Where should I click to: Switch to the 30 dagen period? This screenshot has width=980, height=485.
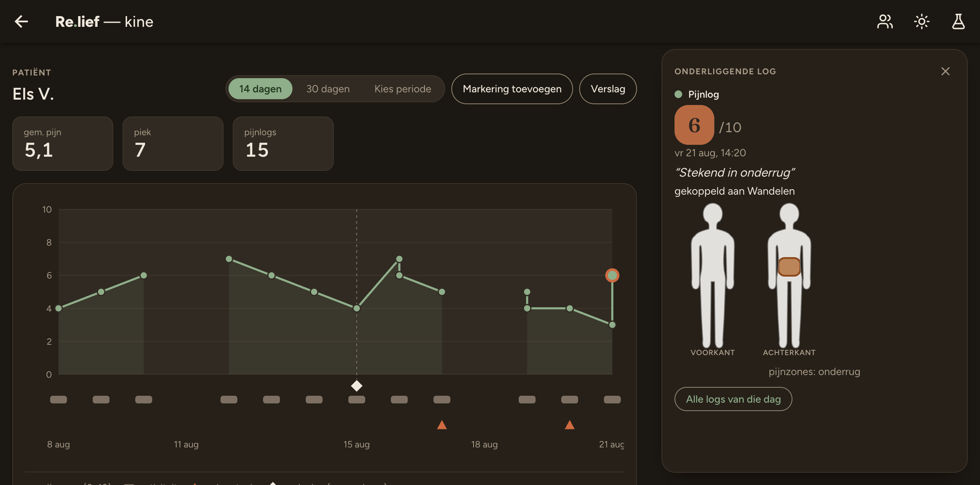pyautogui.click(x=328, y=89)
